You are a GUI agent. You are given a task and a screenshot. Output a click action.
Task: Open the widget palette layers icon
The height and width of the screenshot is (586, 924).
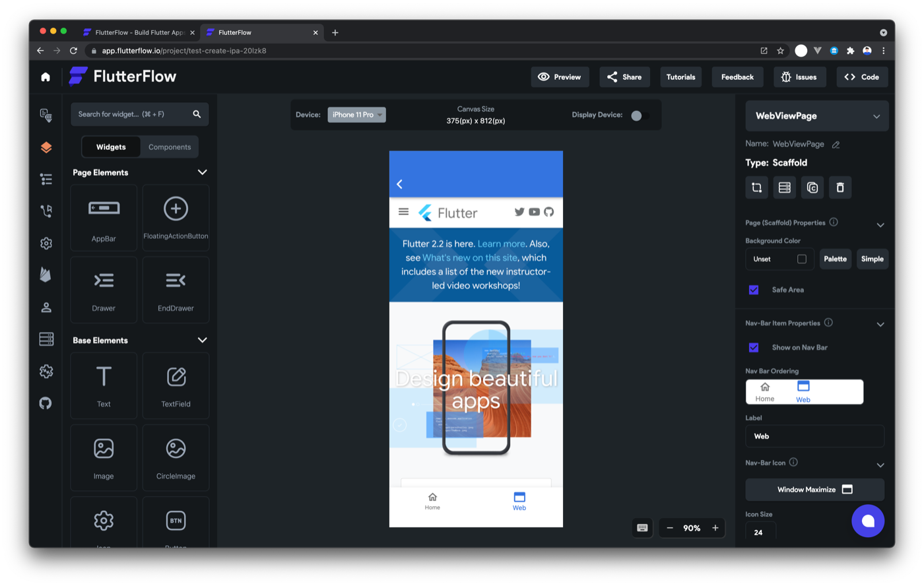(x=46, y=147)
